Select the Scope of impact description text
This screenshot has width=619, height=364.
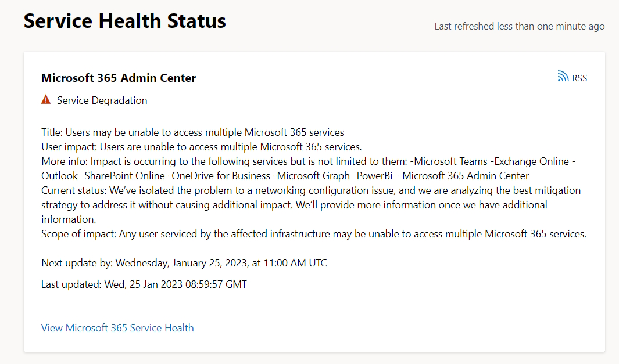(x=313, y=233)
